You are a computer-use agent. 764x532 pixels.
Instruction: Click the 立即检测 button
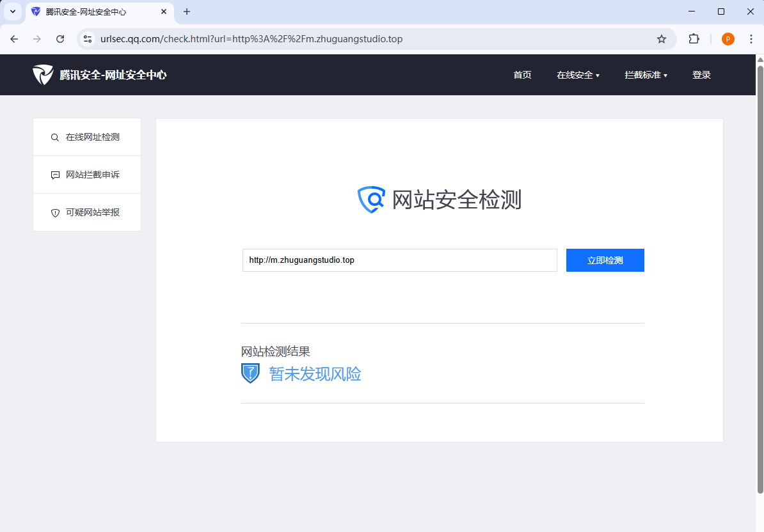(x=605, y=260)
